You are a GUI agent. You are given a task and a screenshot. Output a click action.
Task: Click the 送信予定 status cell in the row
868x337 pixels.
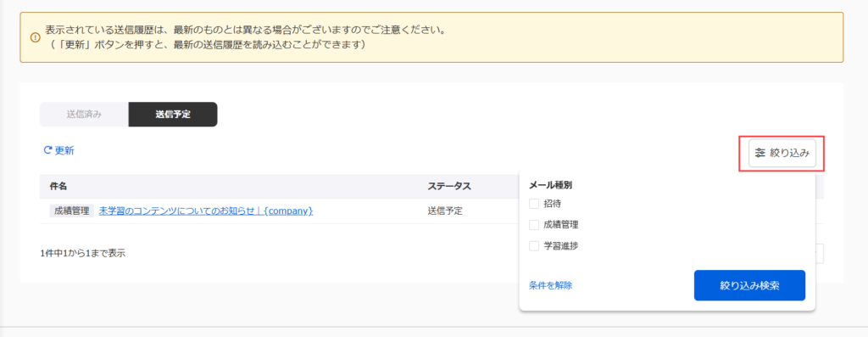(x=444, y=211)
